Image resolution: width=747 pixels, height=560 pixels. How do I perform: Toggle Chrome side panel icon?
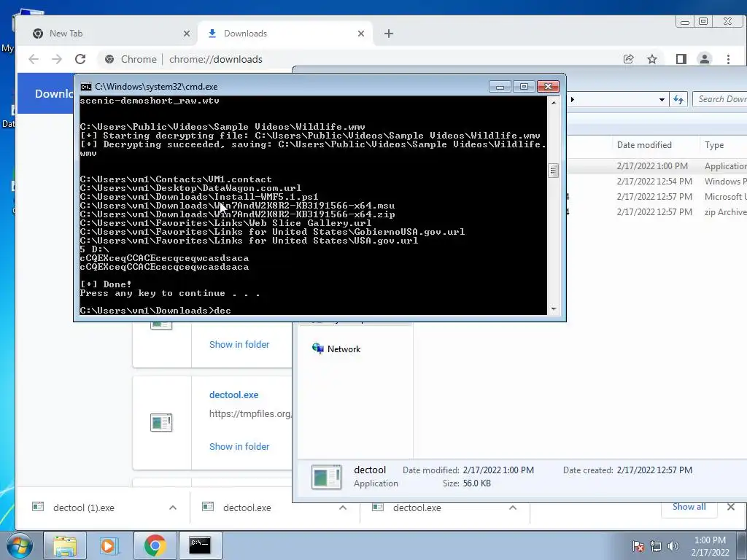tap(681, 59)
